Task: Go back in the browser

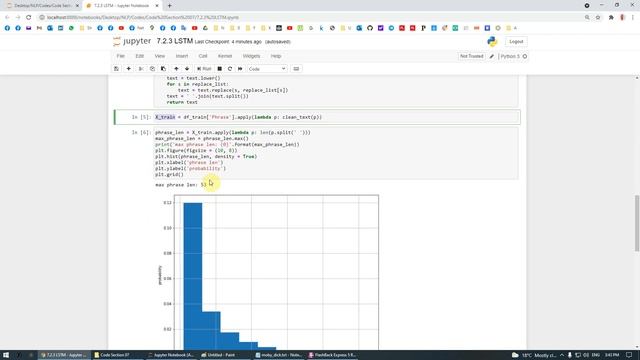Action: click(7, 18)
